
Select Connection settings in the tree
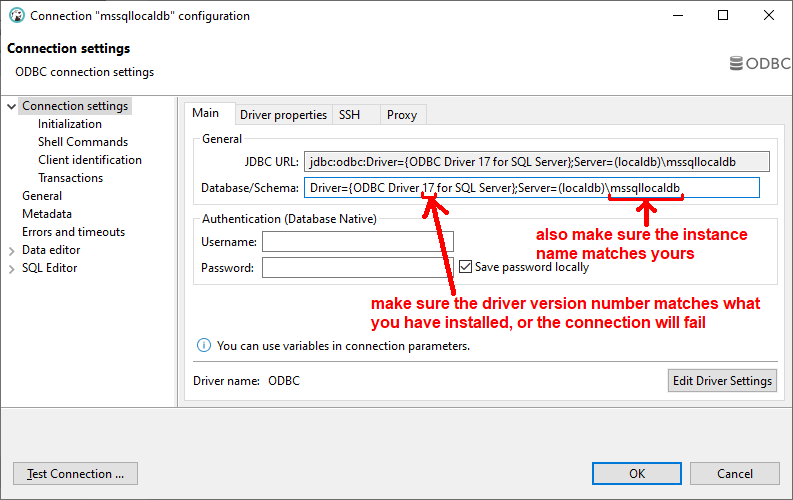[x=75, y=106]
